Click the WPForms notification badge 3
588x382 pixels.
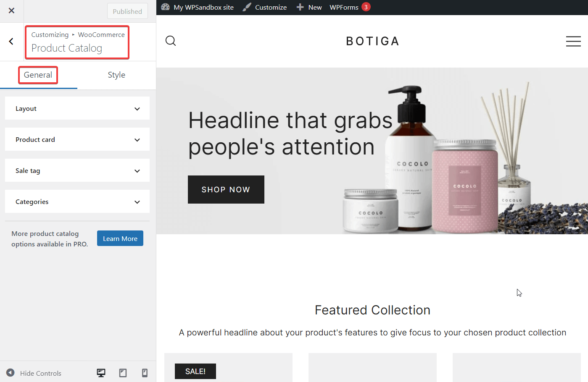click(366, 7)
